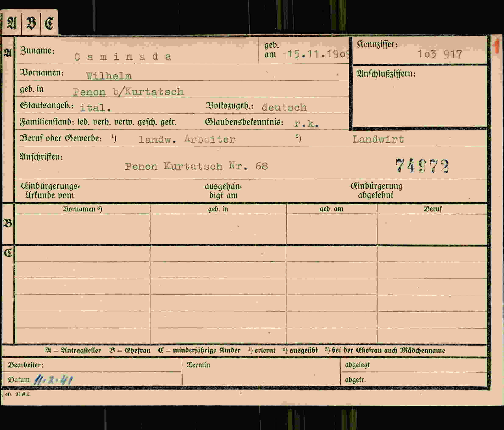This screenshot has height=430, width=504.
Task: Click the 'Vornamen:' label in section A
Action: tap(42, 72)
